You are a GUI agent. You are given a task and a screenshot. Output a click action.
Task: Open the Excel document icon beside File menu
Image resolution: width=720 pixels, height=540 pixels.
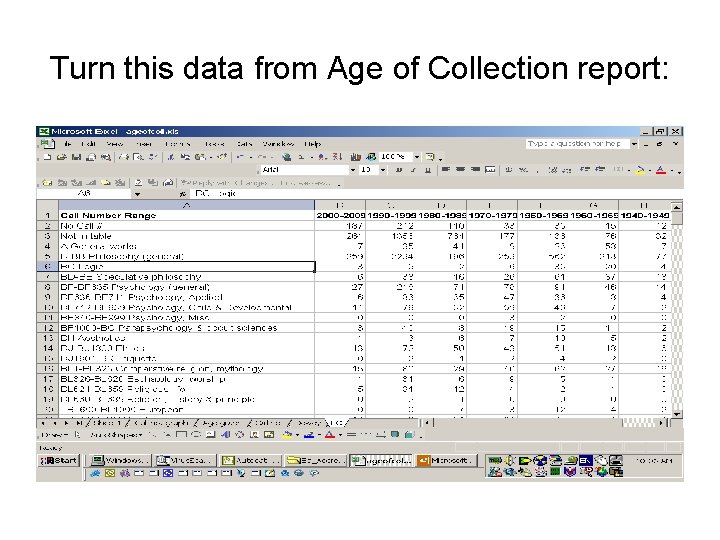click(47, 144)
